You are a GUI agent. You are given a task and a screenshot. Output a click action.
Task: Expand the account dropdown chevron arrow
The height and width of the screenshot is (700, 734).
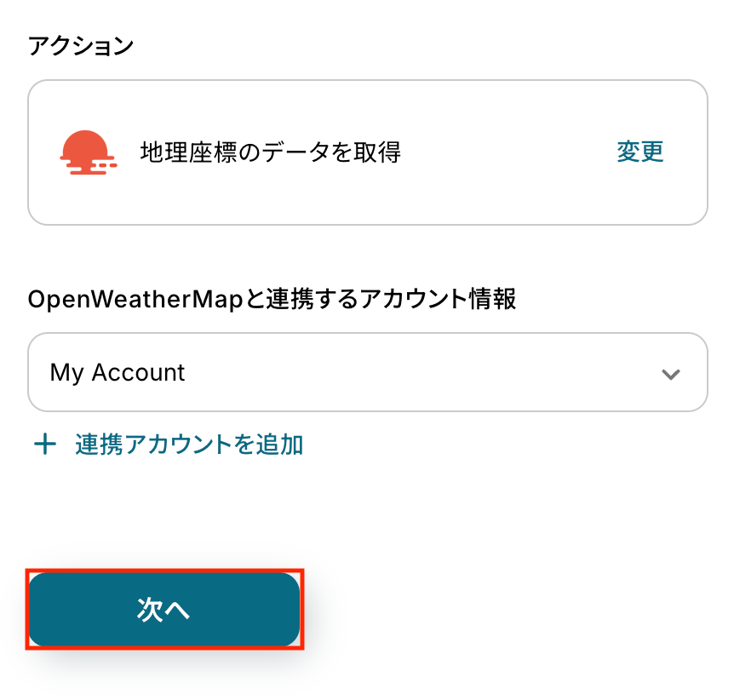click(671, 374)
